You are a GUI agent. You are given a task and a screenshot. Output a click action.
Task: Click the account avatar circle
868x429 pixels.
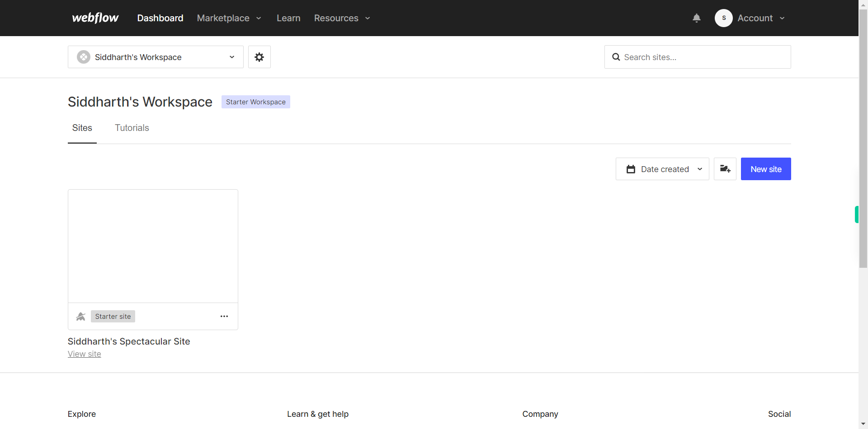[x=724, y=18]
